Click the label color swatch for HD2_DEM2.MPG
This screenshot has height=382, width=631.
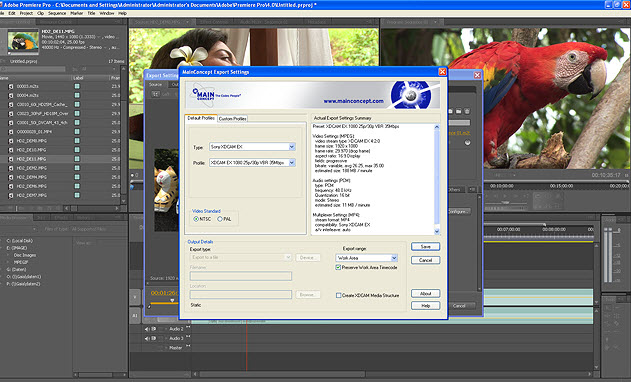point(77,168)
